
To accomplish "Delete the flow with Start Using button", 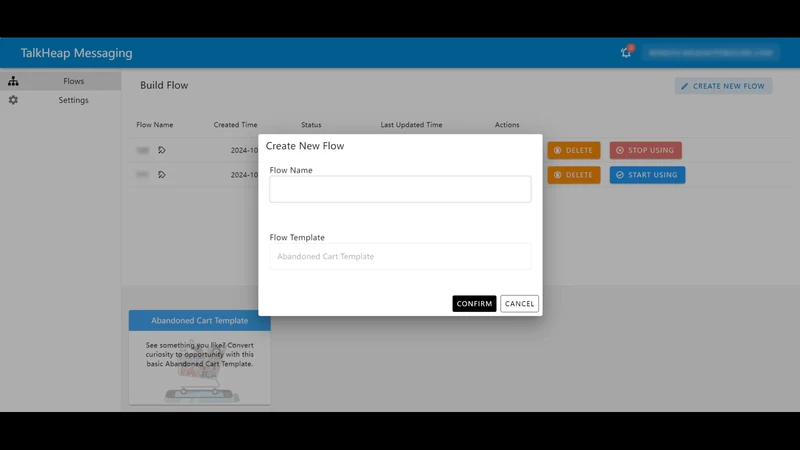I will (573, 175).
